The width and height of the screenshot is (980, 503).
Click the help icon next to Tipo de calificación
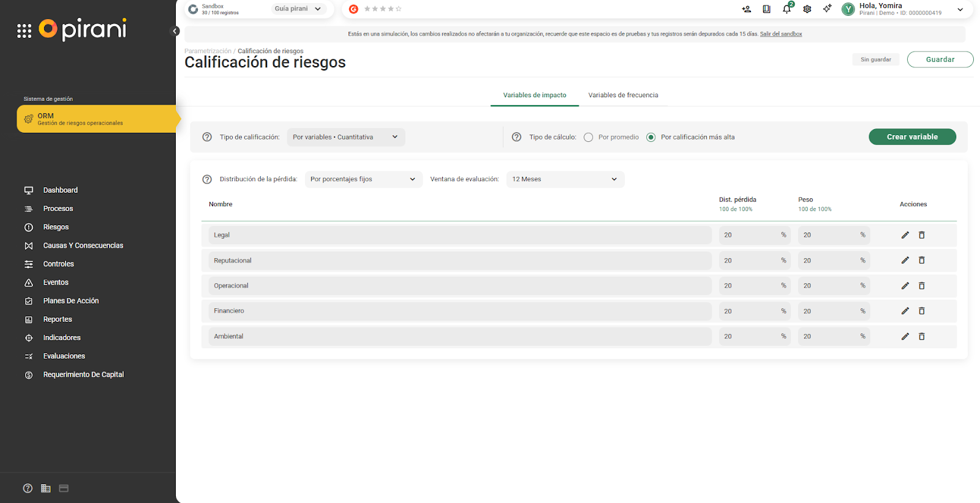(207, 137)
